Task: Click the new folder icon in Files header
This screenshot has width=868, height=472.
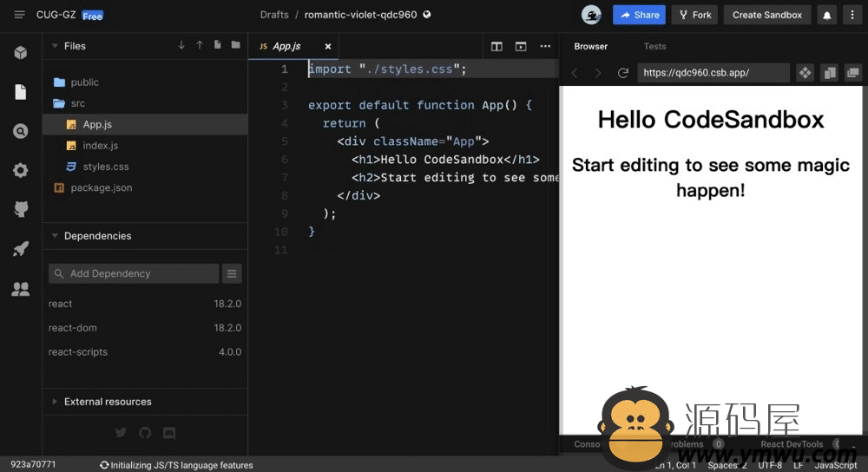Action: pos(236,45)
